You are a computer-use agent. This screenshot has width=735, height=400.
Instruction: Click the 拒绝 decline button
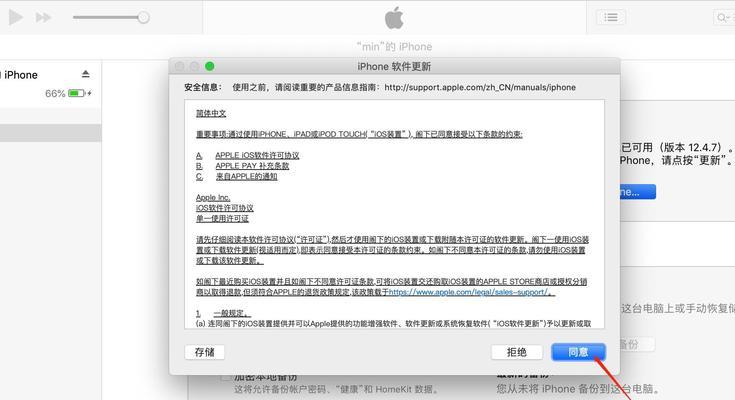(517, 352)
